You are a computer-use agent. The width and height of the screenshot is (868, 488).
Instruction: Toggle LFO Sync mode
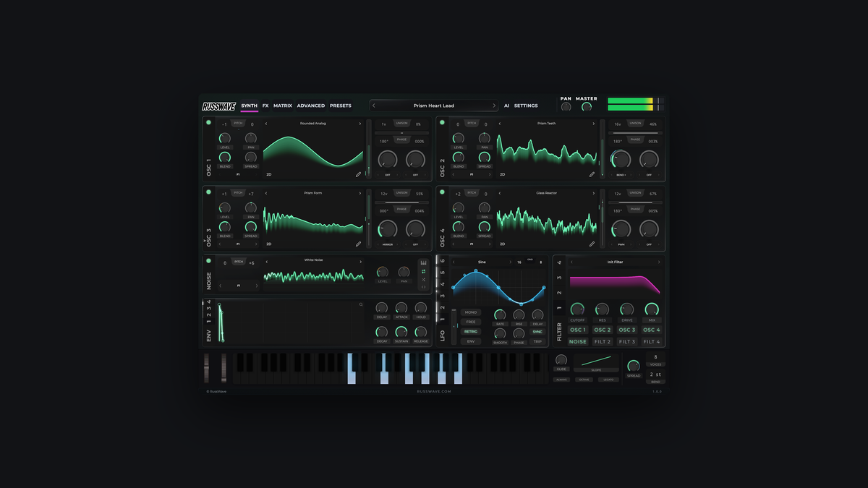537,332
